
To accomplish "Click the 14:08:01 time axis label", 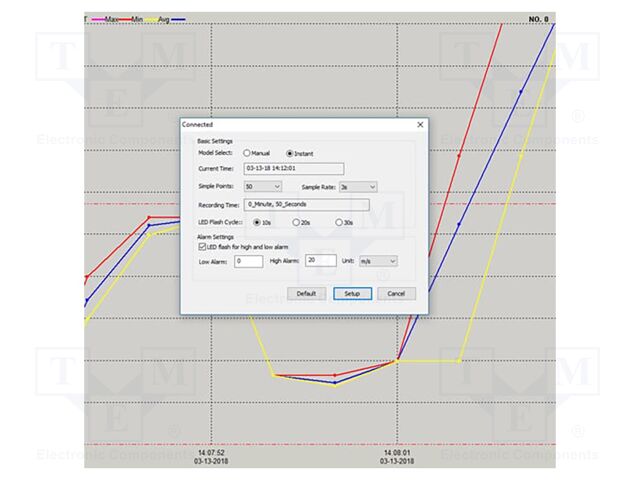I will [x=396, y=456].
